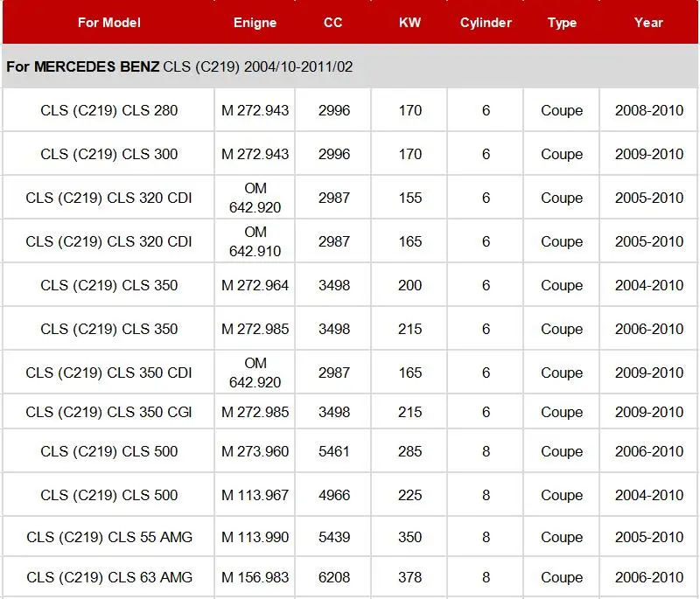Screen dimensions: 700x599
Task: Select the 'CLS (C219) CLS 350 CDI' model cell
Action: tap(108, 373)
